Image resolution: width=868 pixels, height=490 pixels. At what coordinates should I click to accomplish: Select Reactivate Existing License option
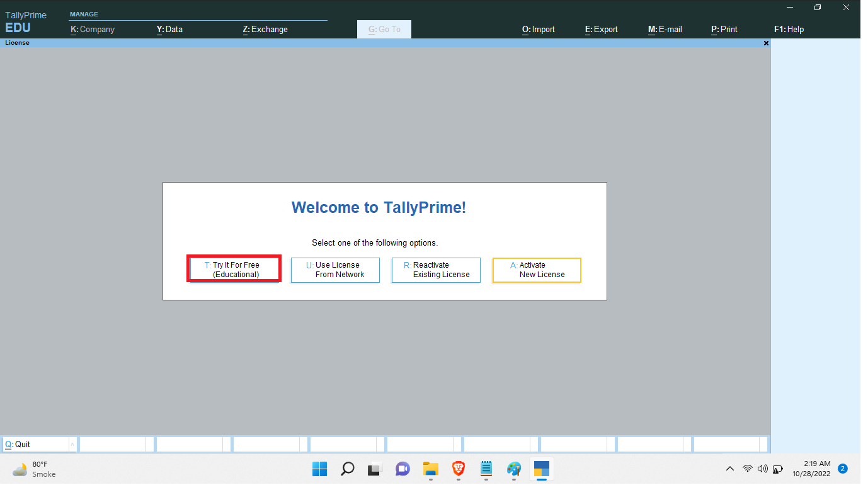436,270
